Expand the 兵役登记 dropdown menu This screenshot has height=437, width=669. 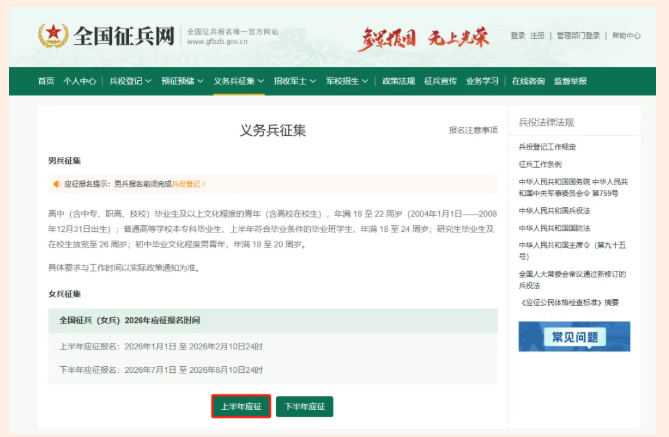pyautogui.click(x=126, y=81)
